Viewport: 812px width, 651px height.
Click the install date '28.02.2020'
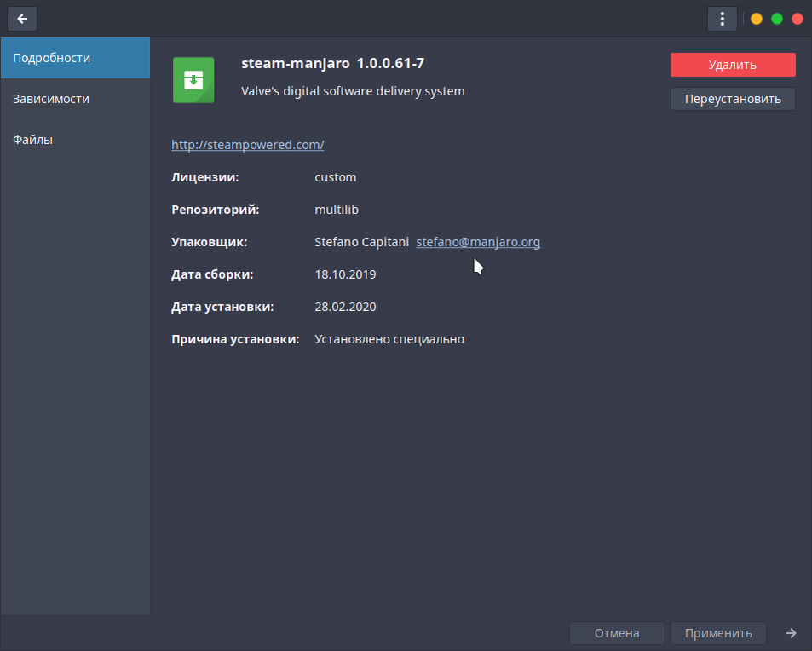[345, 307]
